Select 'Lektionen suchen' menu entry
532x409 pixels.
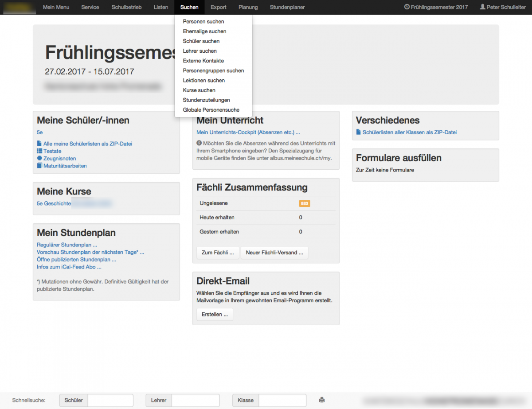(204, 80)
